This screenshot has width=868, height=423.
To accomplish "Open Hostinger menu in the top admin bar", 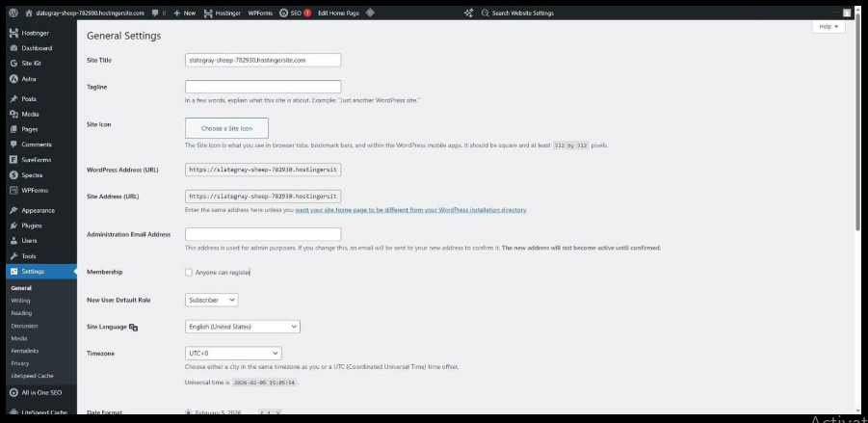I will pos(222,13).
